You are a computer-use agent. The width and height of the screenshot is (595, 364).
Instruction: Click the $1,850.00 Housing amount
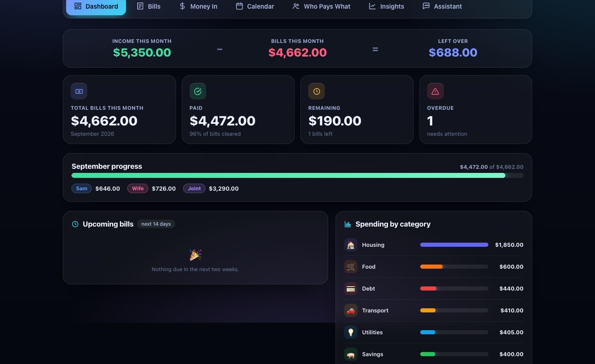click(509, 245)
